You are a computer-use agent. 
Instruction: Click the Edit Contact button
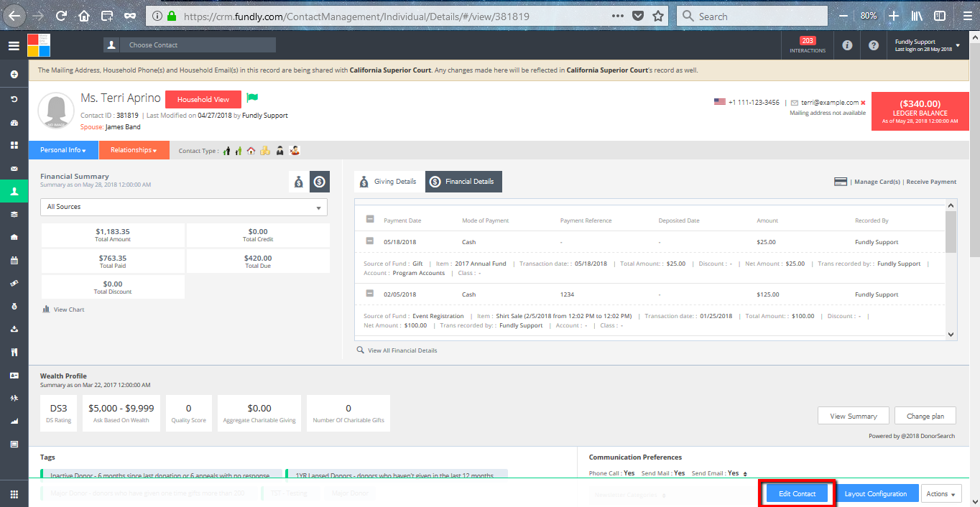pos(798,493)
